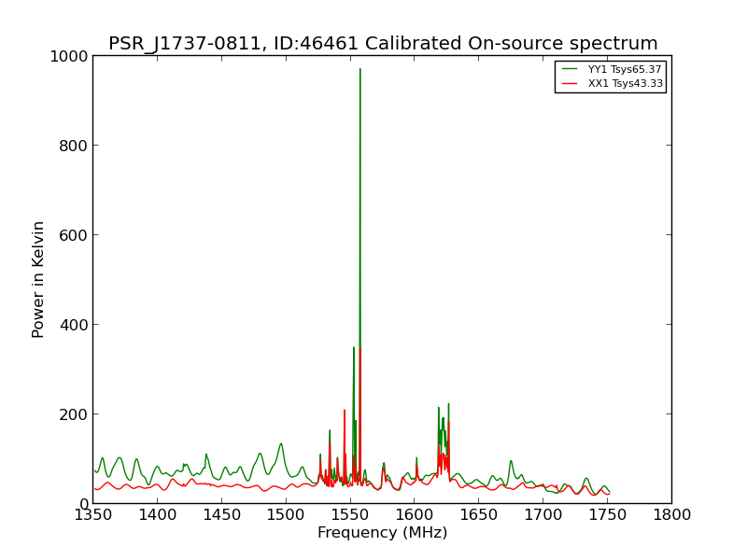Screen dimensions: 747x560
Task: Click the 800 y-axis tick label
Action: tap(74, 146)
